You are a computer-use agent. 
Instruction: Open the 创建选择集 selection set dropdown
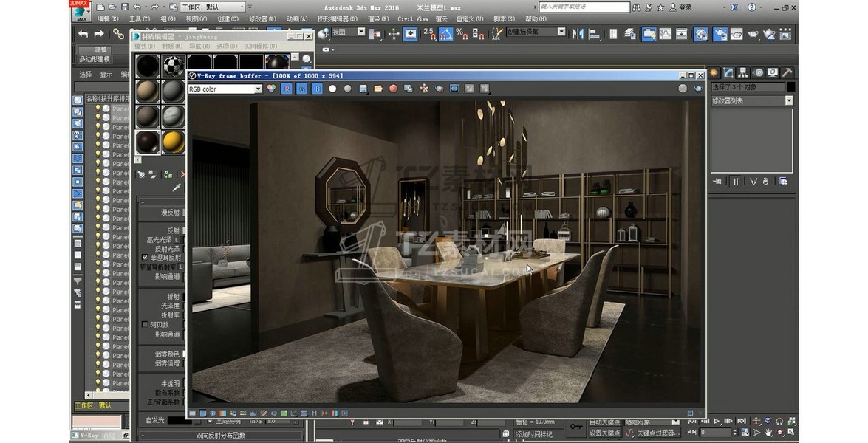561,32
